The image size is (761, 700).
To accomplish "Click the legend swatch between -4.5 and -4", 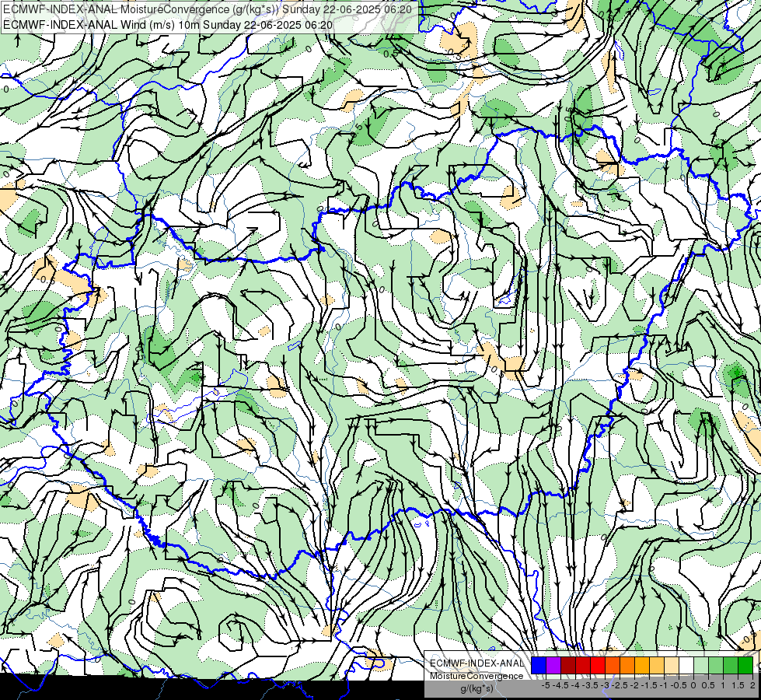I will pos(568,666).
